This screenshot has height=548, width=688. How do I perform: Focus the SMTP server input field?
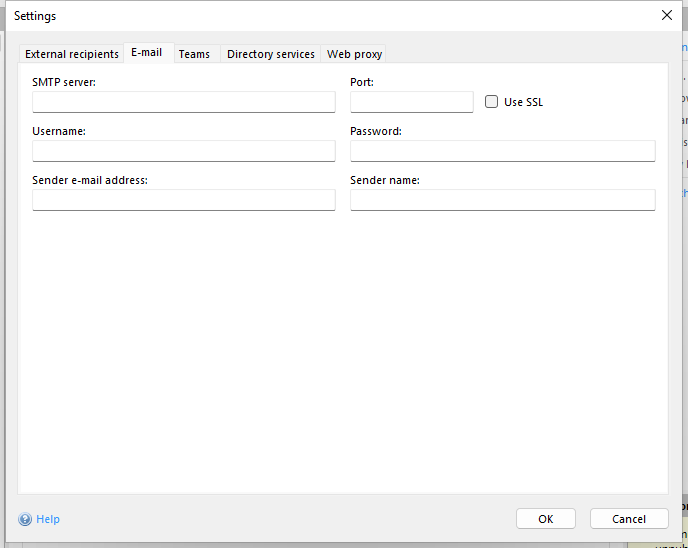[184, 102]
